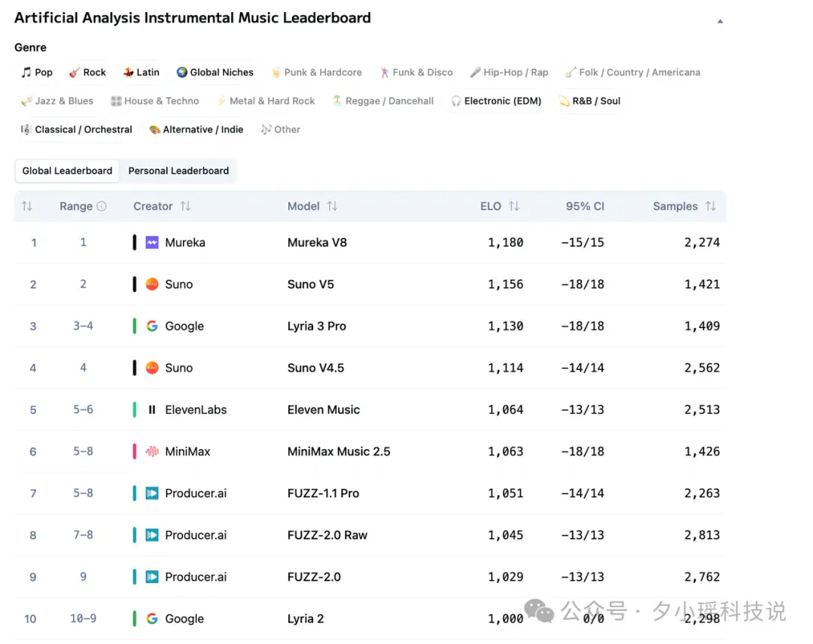Sort table by Samples column arrows
The image size is (813, 644).
711,206
